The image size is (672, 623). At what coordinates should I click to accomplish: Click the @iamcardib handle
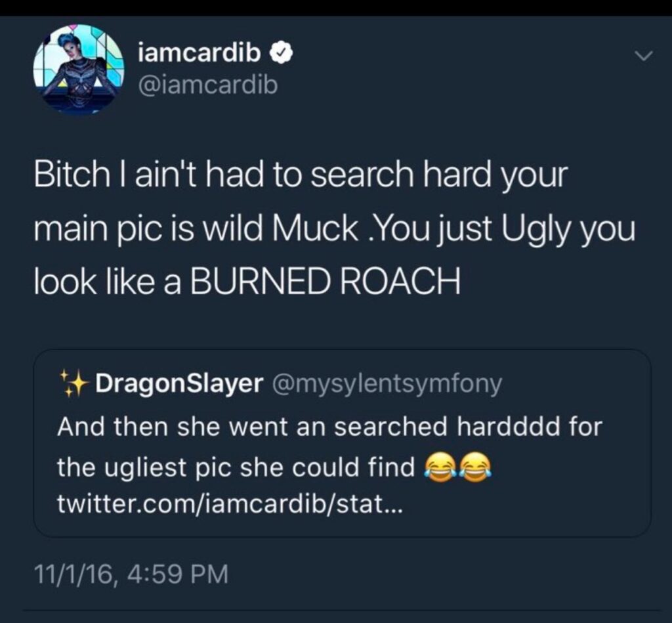[208, 85]
